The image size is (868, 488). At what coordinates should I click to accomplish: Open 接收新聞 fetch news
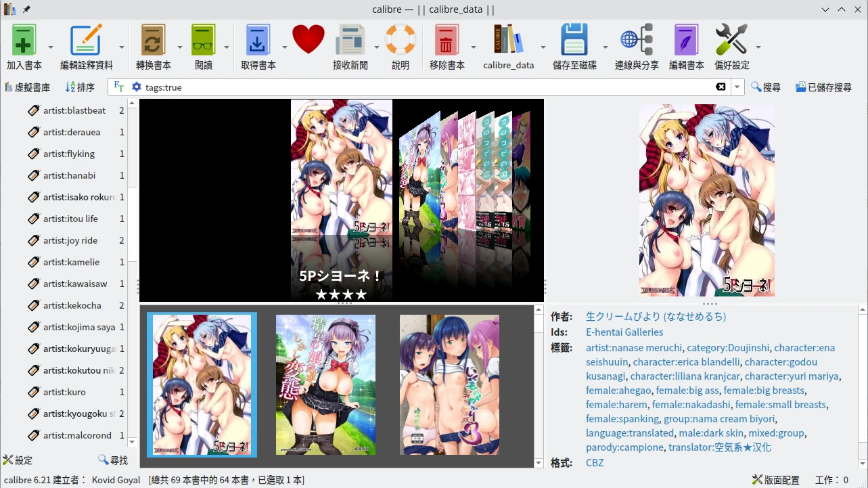350,40
